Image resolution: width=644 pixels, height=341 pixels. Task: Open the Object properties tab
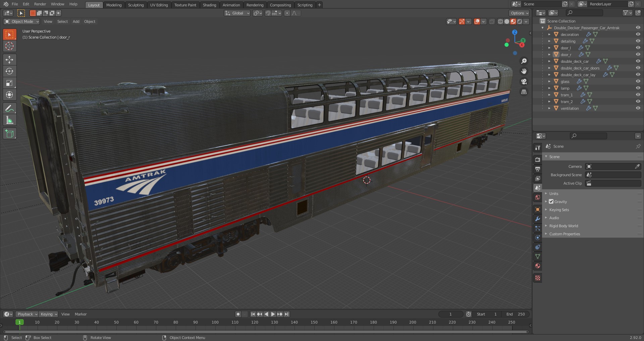pyautogui.click(x=538, y=209)
